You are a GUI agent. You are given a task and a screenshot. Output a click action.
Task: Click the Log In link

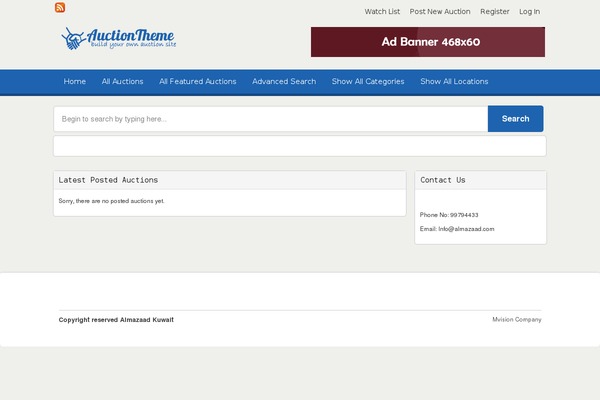pyautogui.click(x=529, y=11)
